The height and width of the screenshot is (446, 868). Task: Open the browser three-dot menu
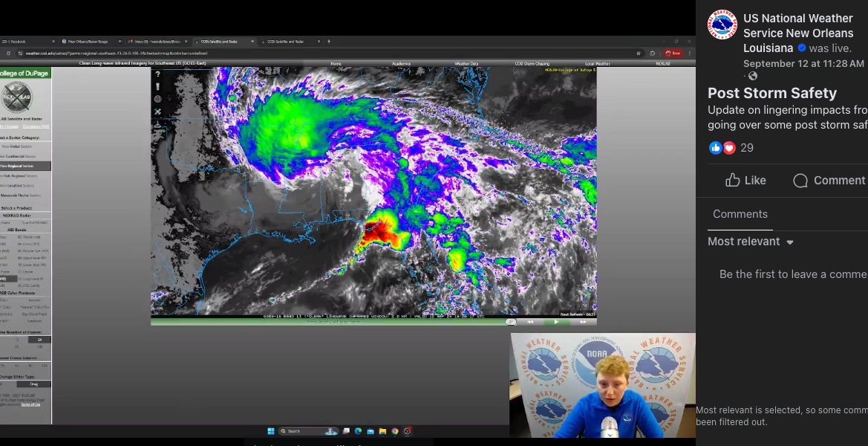pos(690,54)
